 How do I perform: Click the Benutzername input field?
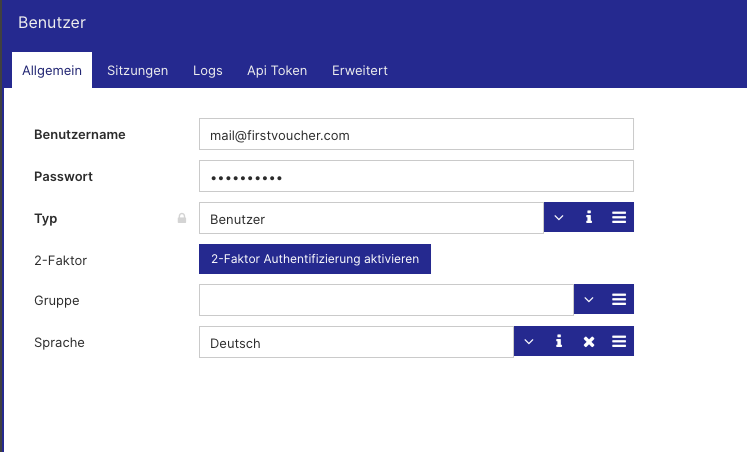point(416,134)
